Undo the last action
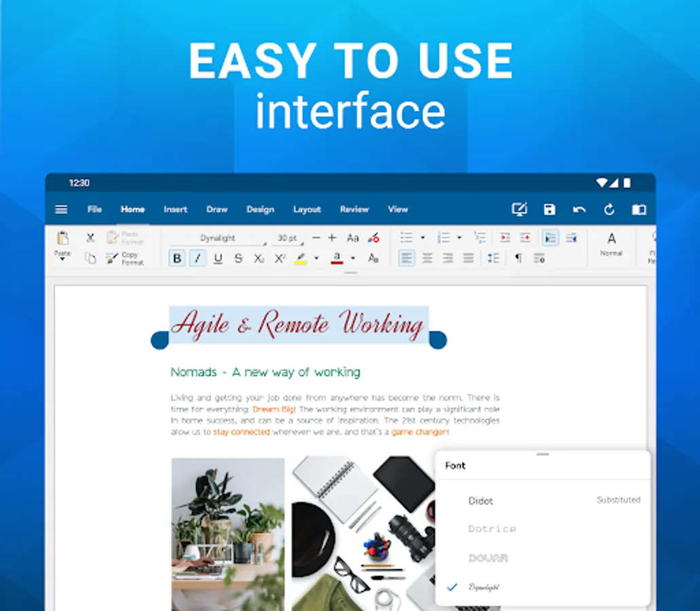This screenshot has height=611, width=700. [x=579, y=209]
